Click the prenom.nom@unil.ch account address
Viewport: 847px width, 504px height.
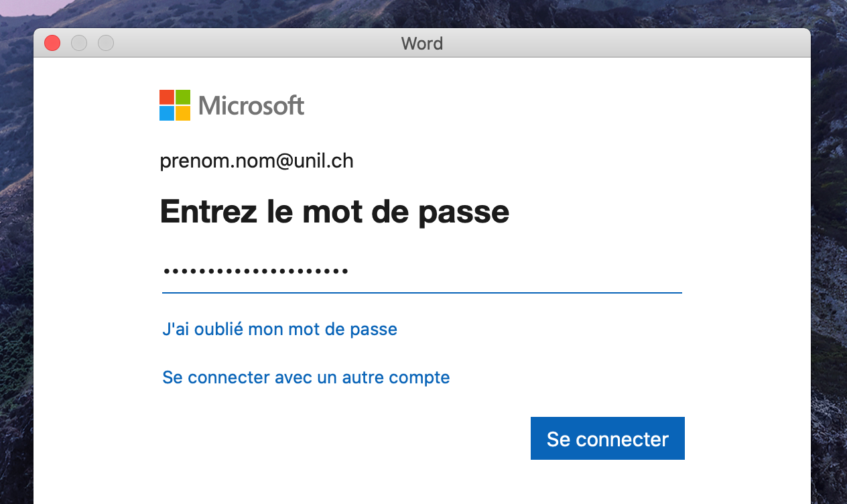click(x=257, y=162)
